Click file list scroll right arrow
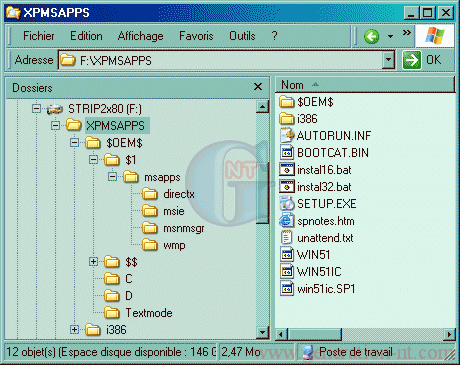The height and width of the screenshot is (365, 460). pyautogui.click(x=449, y=334)
